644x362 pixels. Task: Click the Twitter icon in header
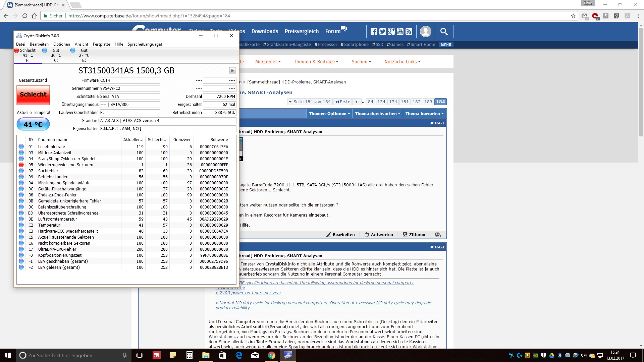point(383,32)
